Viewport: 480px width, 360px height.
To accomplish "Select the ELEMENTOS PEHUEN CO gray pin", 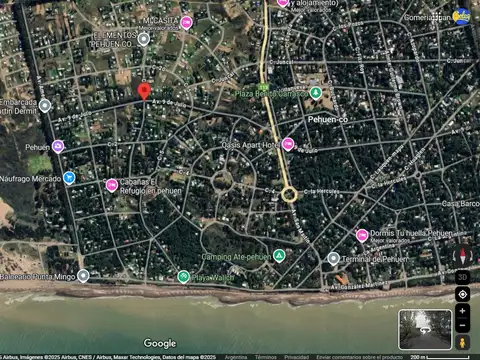I will (x=144, y=39).
